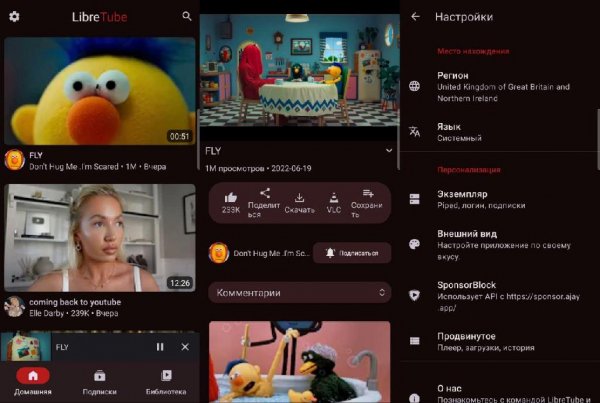The width and height of the screenshot is (600, 403).
Task: Click the info icon beside О нас
Action: (x=414, y=398)
